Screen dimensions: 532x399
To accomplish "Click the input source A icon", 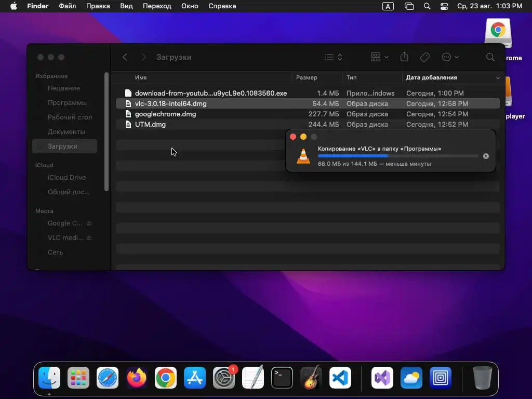I will point(388,6).
